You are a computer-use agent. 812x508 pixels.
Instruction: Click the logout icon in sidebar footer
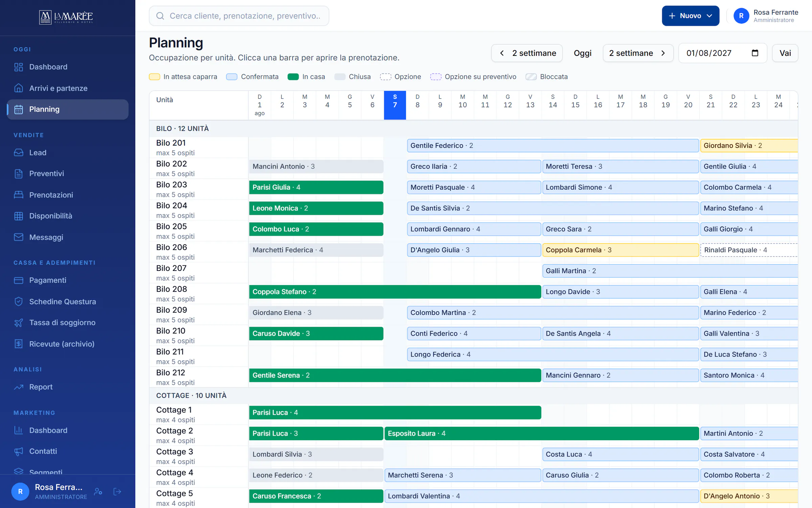pyautogui.click(x=117, y=491)
